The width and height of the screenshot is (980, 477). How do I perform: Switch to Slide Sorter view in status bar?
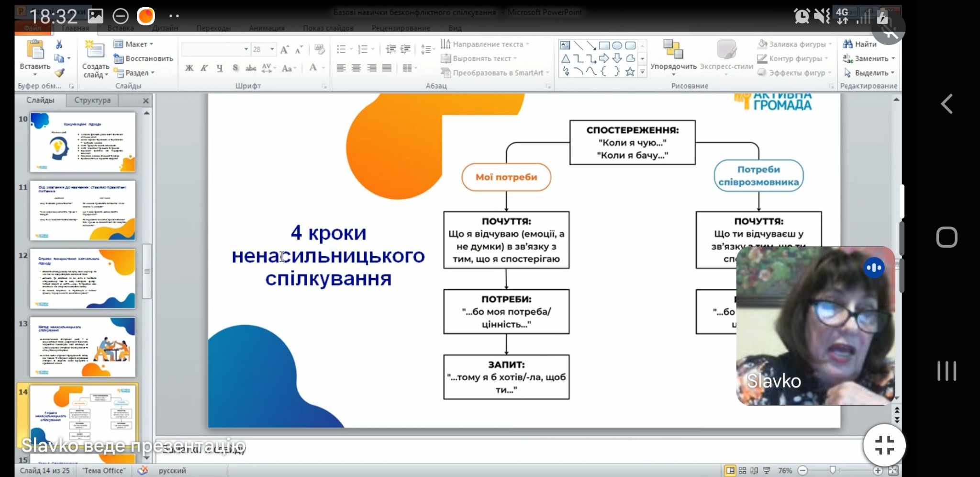click(x=742, y=471)
